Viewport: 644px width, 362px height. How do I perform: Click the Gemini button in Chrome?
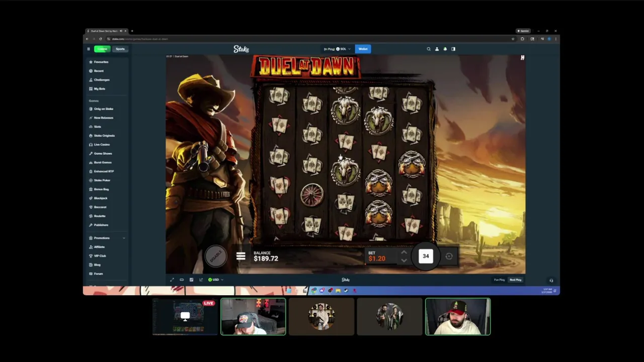point(523,31)
